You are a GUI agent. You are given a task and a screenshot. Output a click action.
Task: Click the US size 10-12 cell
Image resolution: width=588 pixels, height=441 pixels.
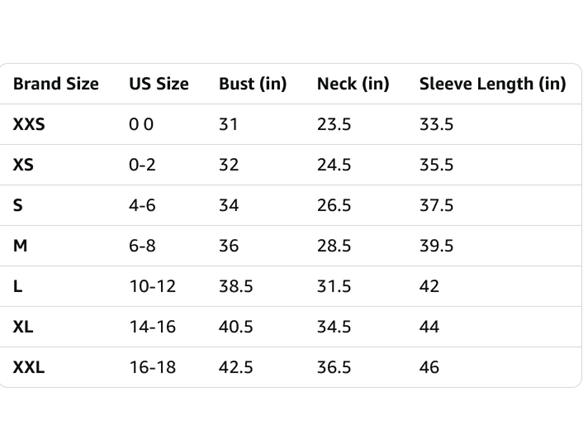pyautogui.click(x=152, y=286)
